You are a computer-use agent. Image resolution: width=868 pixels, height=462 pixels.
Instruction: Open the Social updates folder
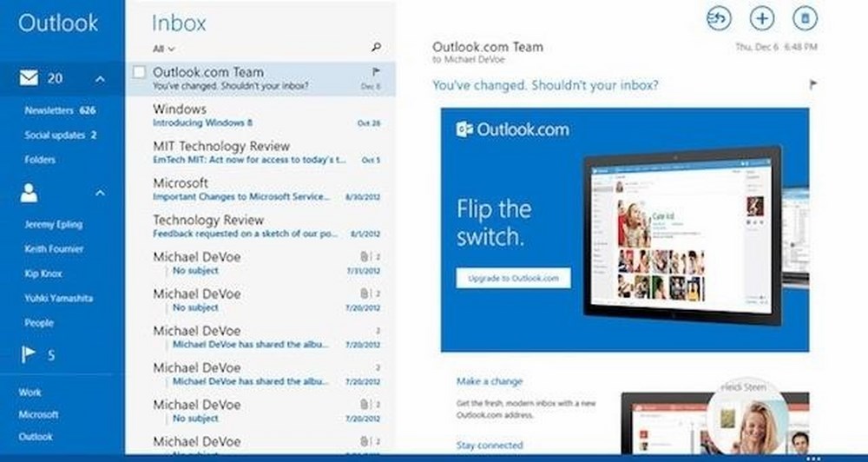(x=61, y=135)
